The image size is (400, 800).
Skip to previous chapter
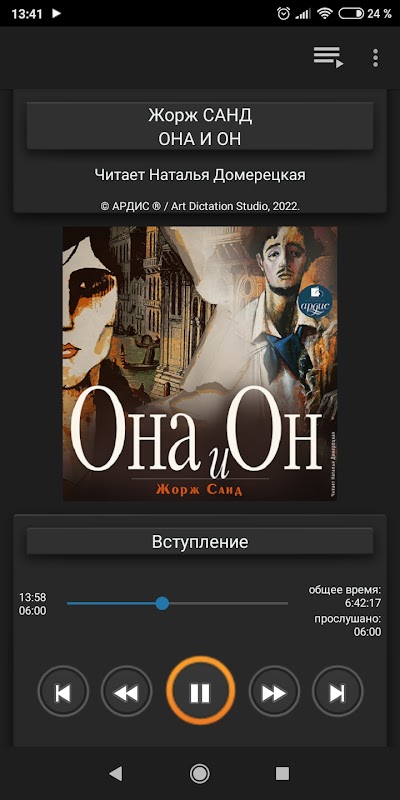click(63, 692)
